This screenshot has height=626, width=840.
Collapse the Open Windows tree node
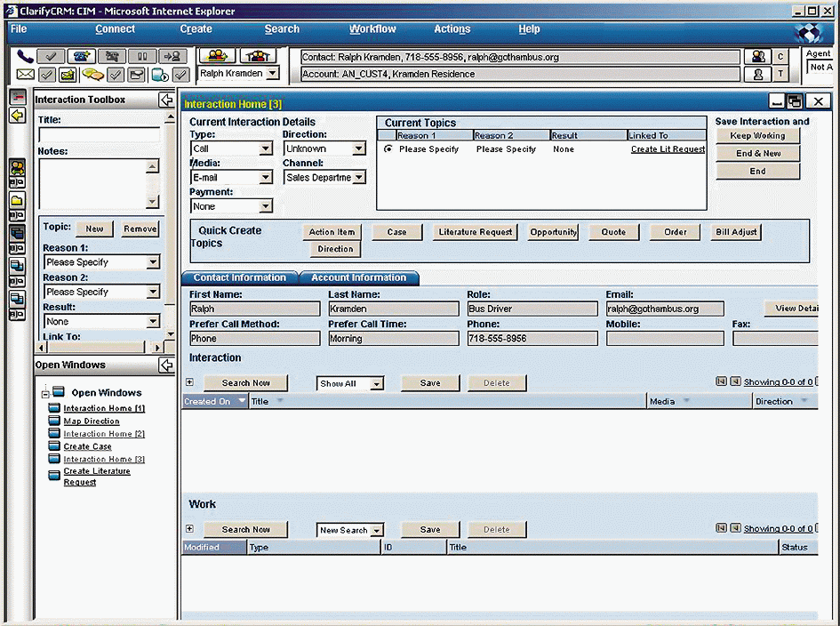[x=45, y=393]
